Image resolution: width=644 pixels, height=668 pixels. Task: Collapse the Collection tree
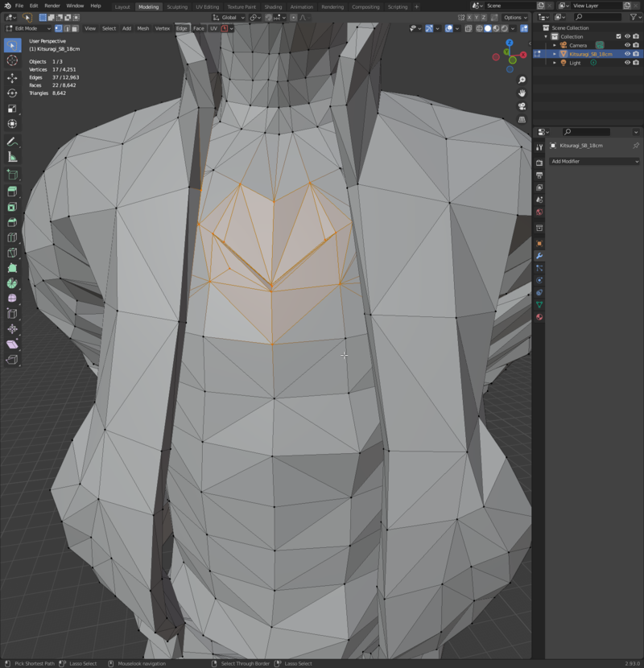coord(546,37)
